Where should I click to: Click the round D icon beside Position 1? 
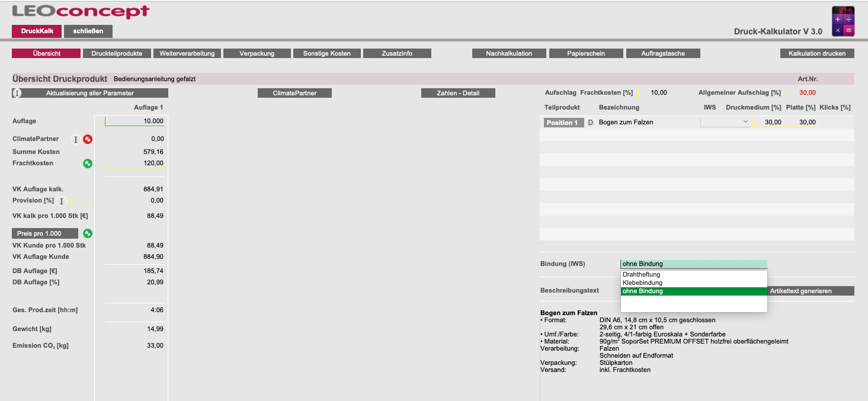[x=590, y=123]
